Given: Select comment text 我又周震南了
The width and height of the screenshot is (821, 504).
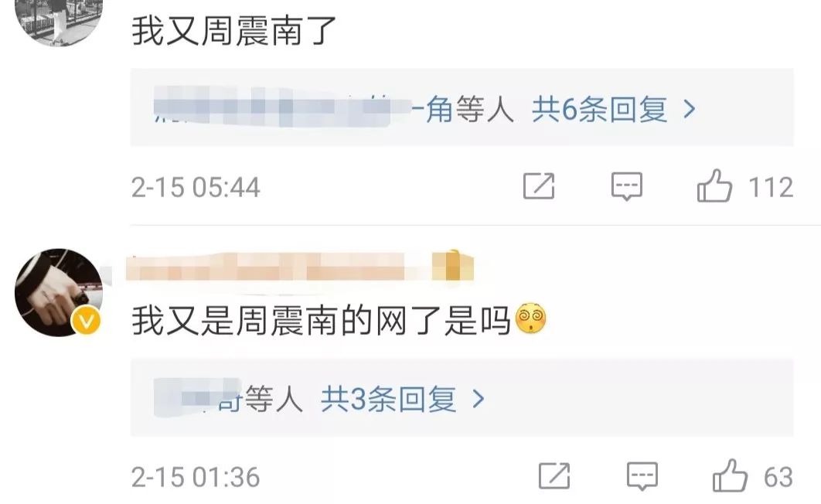Looking at the screenshot, I should [x=233, y=30].
